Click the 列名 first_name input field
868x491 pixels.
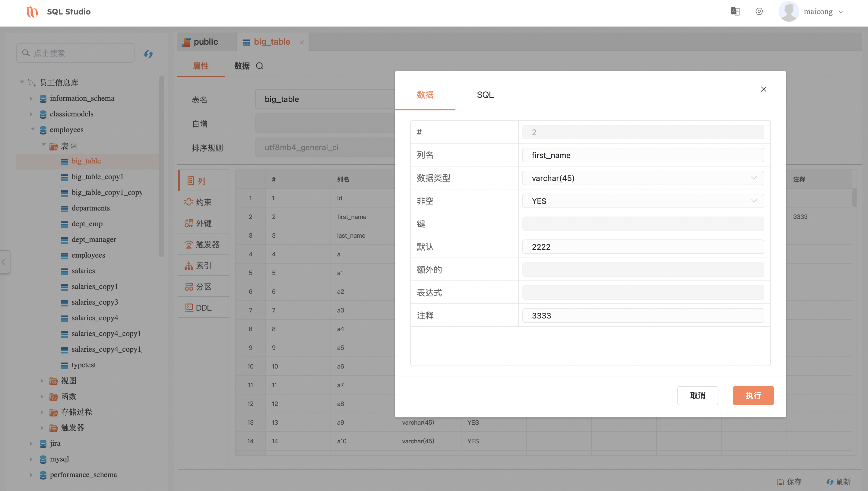(643, 155)
